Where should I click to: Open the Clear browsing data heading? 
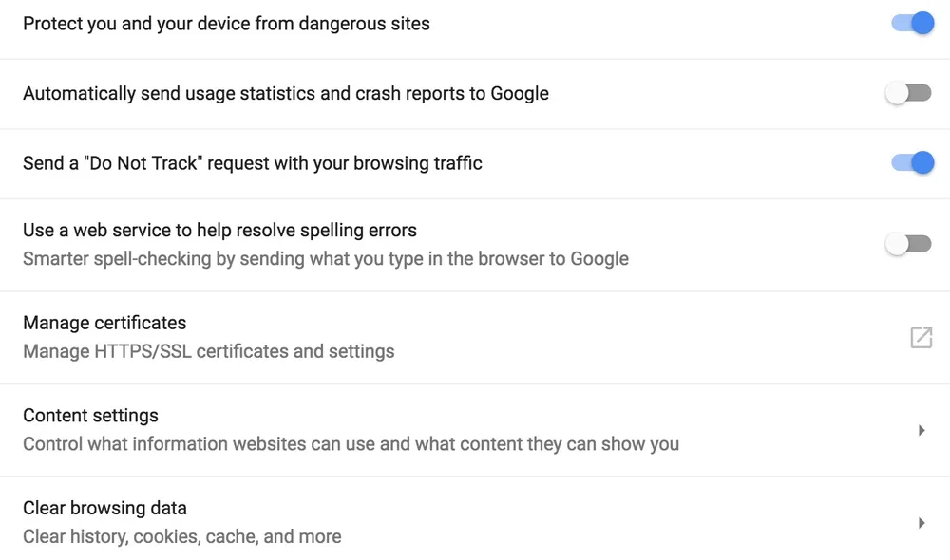pyautogui.click(x=104, y=508)
